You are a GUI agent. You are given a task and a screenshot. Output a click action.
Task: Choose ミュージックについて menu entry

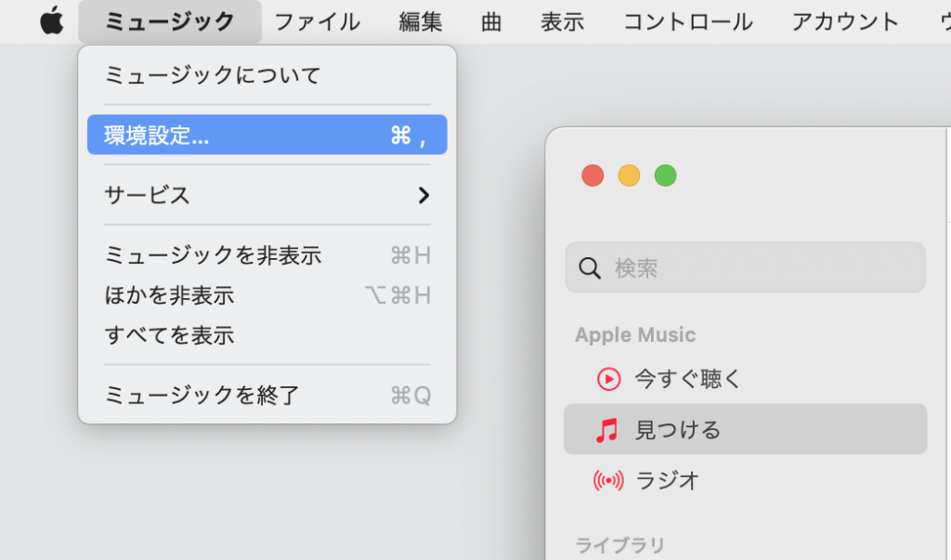pyautogui.click(x=213, y=75)
